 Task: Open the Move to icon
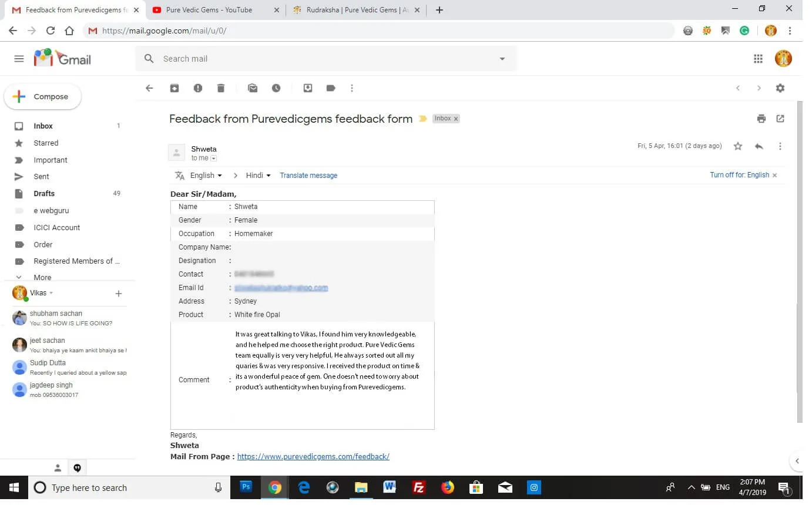[x=307, y=88]
